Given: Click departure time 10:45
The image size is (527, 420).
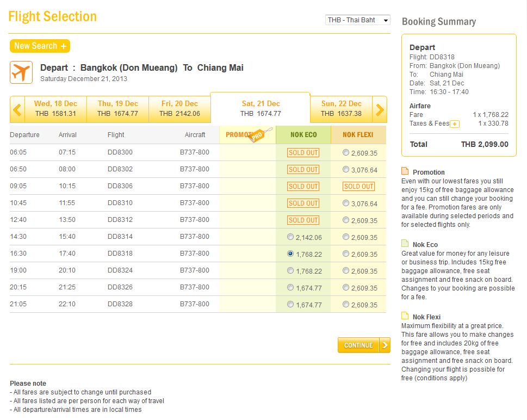Looking at the screenshot, I should coord(18,203).
